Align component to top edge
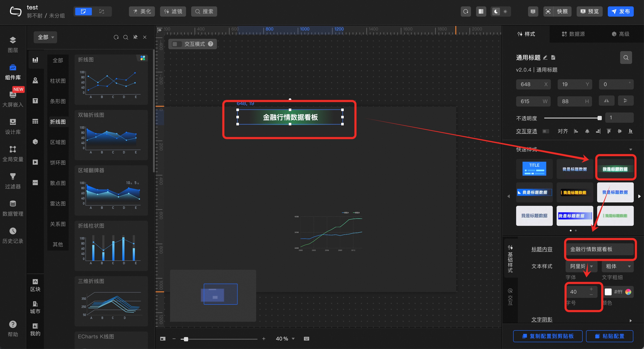 (x=609, y=131)
